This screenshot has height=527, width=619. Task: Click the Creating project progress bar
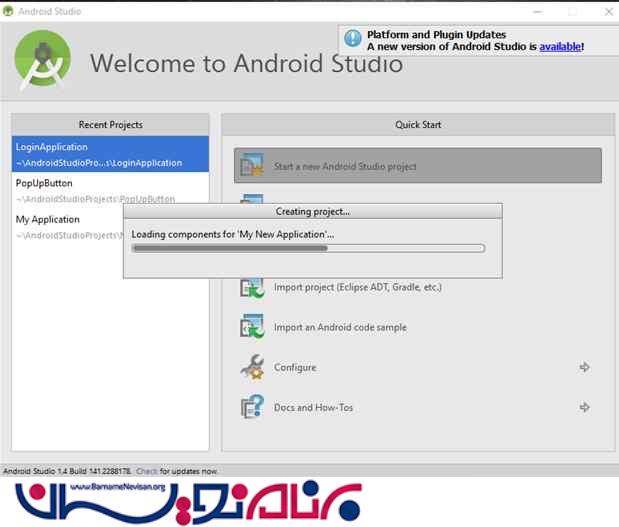(x=308, y=248)
